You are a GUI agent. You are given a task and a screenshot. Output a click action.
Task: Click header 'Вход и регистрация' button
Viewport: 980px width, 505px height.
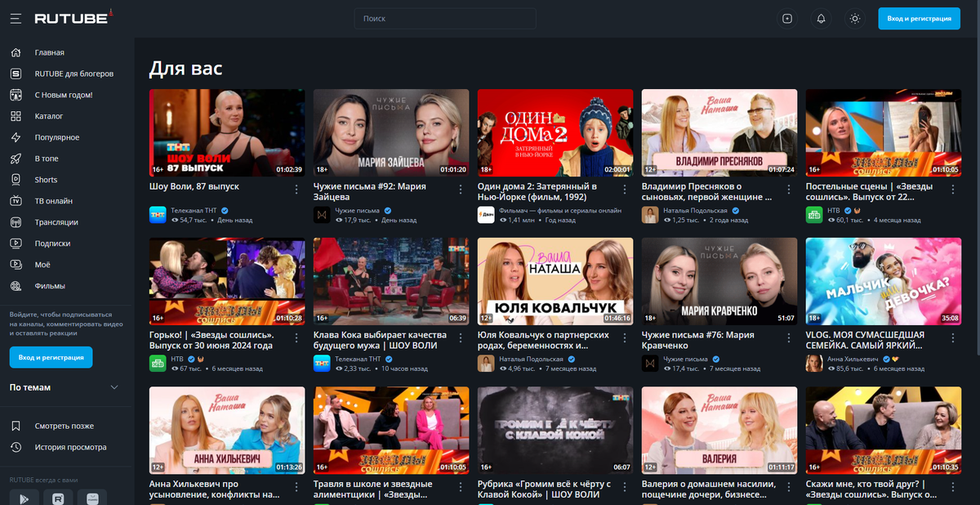(919, 18)
